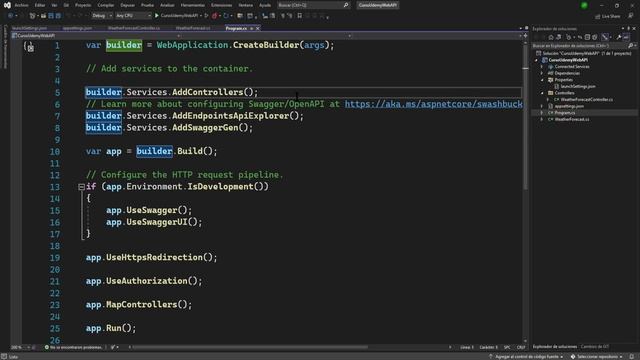Click the split editor icon above scrollbar

click(x=525, y=36)
